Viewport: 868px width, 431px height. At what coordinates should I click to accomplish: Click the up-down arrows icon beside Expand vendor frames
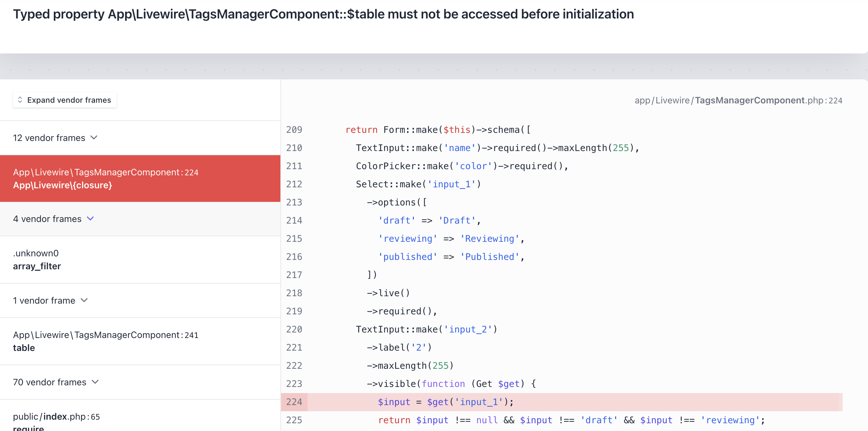coord(20,100)
